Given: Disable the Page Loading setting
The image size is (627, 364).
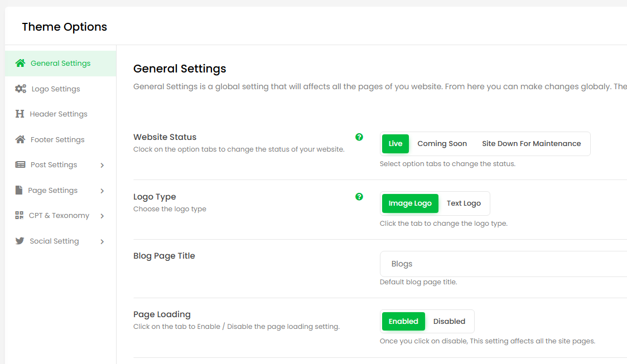Looking at the screenshot, I should pyautogui.click(x=449, y=322).
